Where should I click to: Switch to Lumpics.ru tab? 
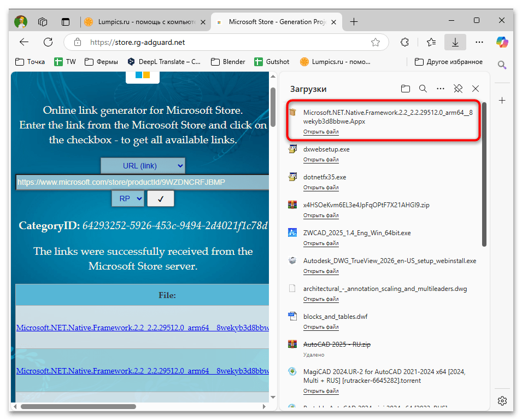(x=145, y=22)
